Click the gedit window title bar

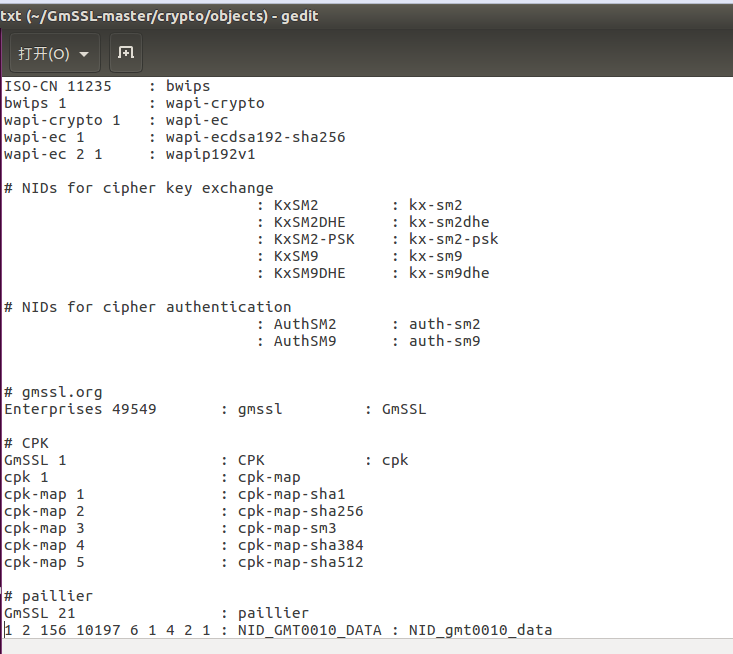(x=366, y=16)
